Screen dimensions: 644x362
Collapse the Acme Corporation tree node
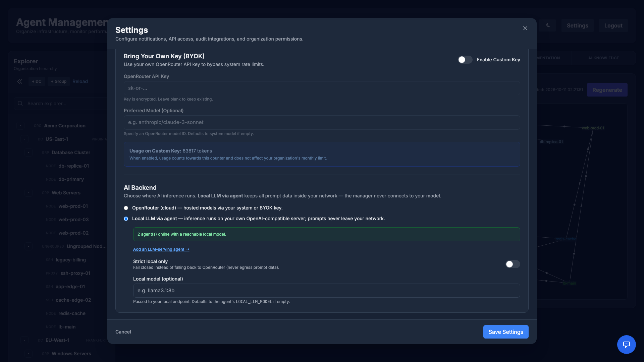pyautogui.click(x=20, y=126)
